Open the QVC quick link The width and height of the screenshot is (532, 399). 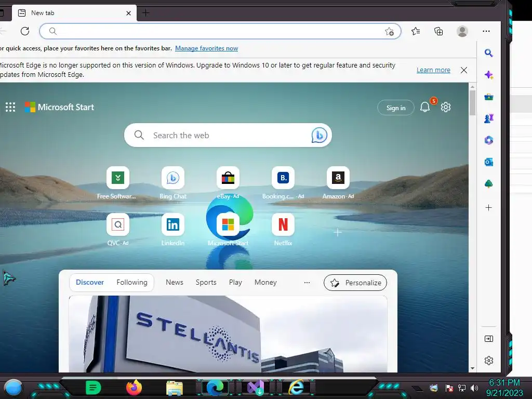tap(118, 229)
